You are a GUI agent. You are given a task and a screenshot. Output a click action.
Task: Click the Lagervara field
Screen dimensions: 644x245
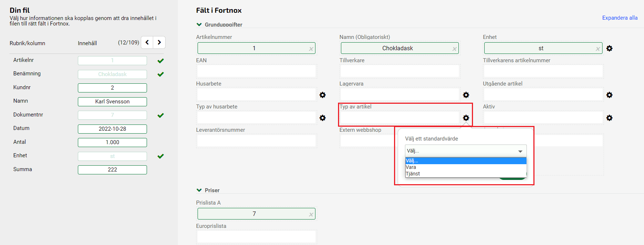click(400, 95)
